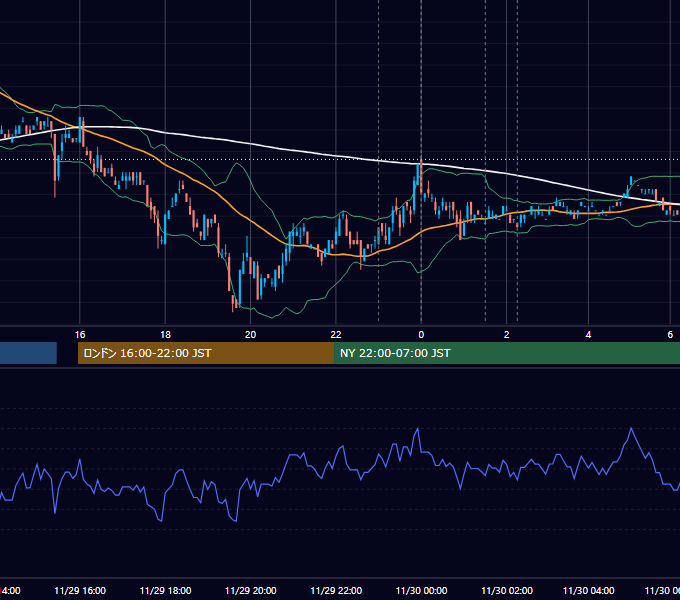The height and width of the screenshot is (600, 680).
Task: Click the 11/29 18:00 date label
Action: tap(165, 590)
